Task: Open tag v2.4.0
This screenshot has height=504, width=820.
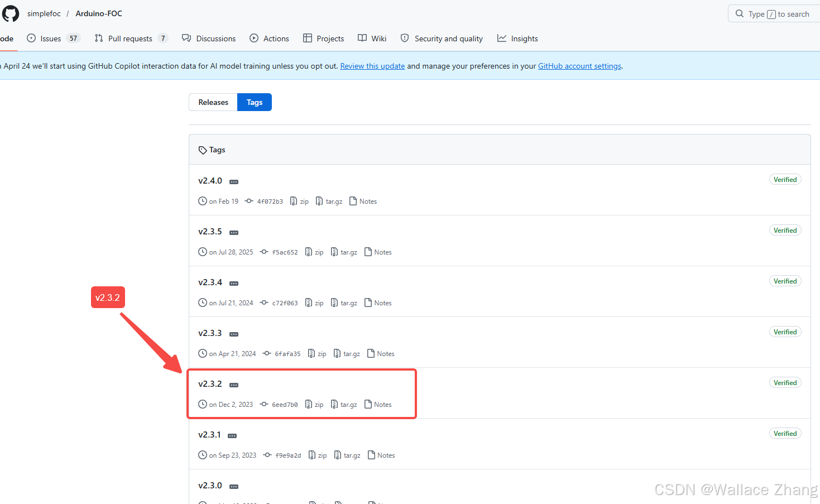Action: point(210,181)
